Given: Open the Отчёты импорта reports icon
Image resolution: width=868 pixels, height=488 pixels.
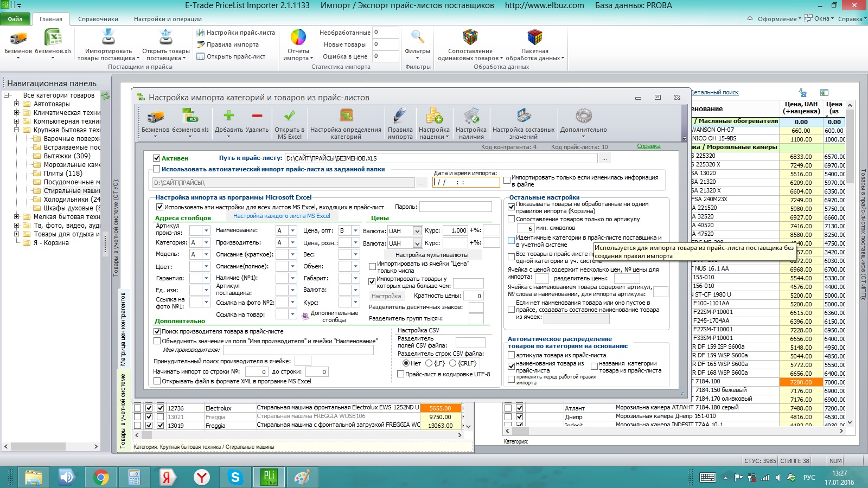Looking at the screenshot, I should click(x=298, y=37).
